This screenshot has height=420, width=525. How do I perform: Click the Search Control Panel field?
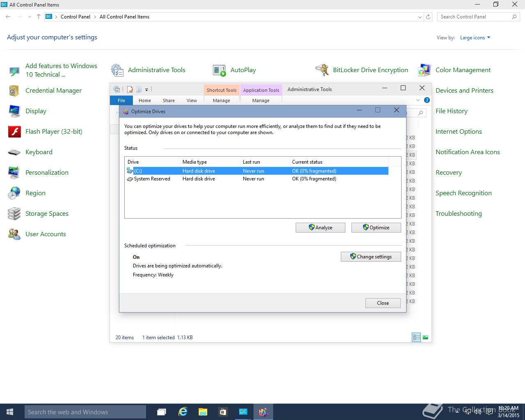[478, 17]
